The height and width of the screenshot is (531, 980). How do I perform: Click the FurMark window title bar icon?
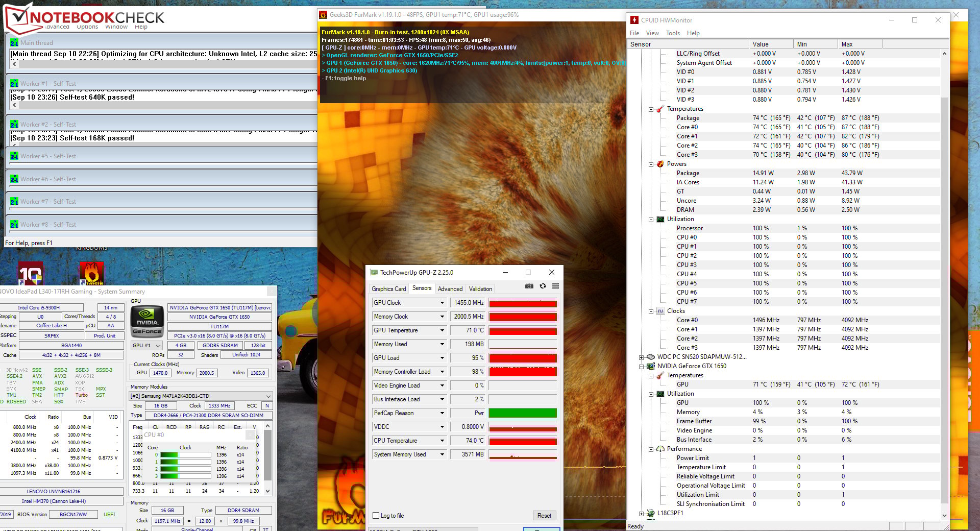click(x=323, y=15)
